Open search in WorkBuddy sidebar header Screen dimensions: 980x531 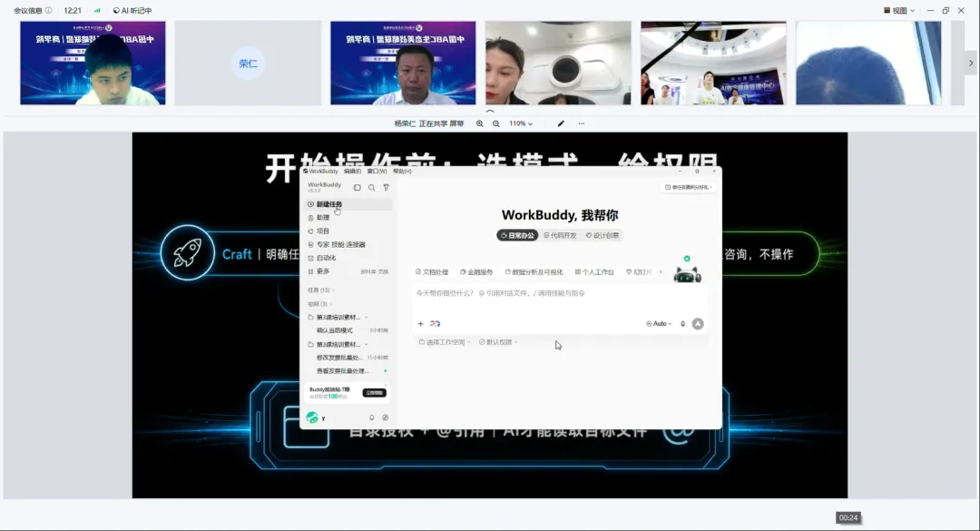372,187
